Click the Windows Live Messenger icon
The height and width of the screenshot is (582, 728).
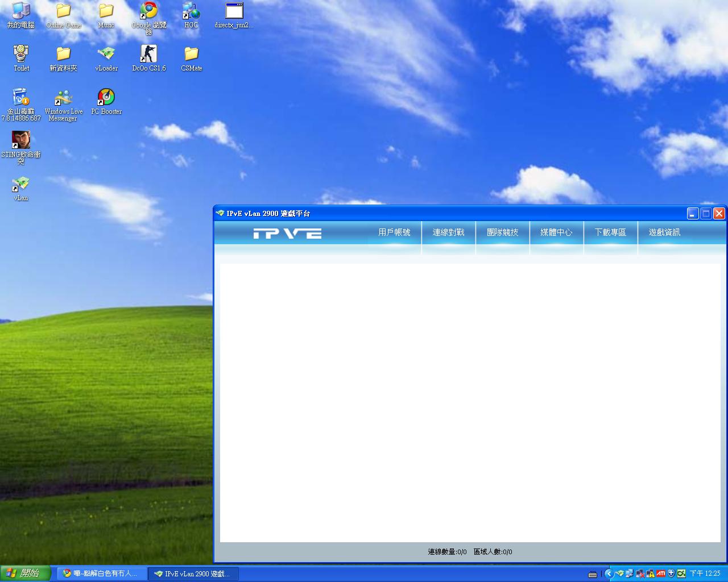click(x=64, y=98)
